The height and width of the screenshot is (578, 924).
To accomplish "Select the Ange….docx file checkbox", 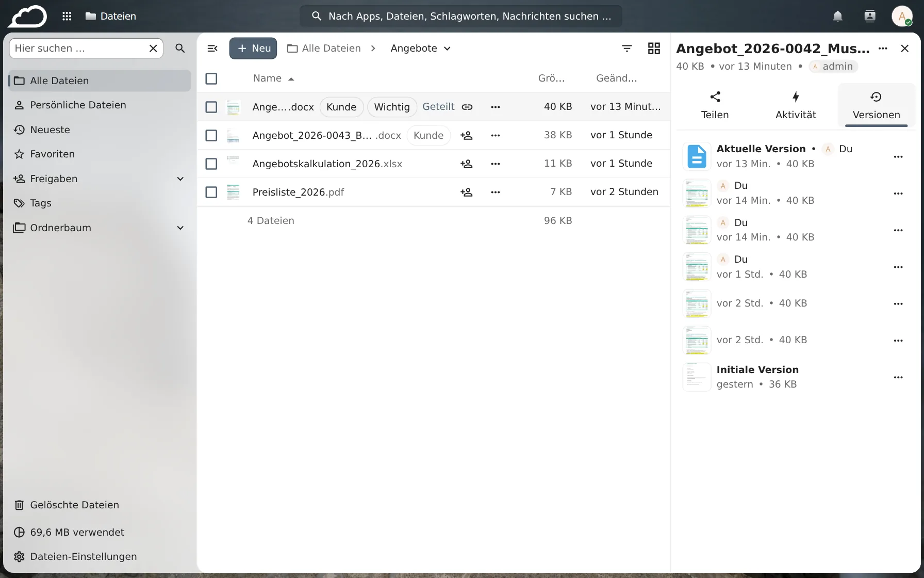I will tap(211, 107).
